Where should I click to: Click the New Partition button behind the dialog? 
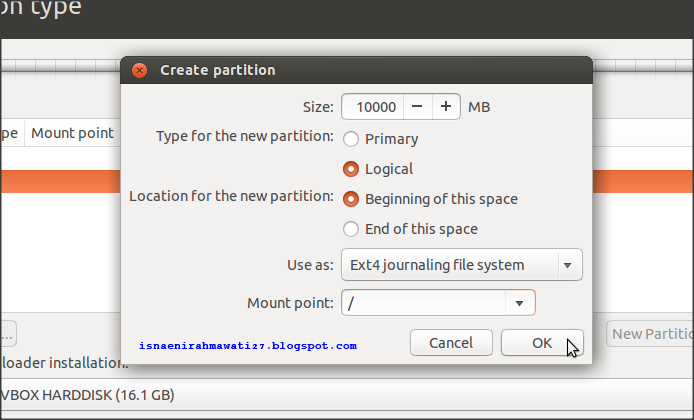click(x=652, y=334)
